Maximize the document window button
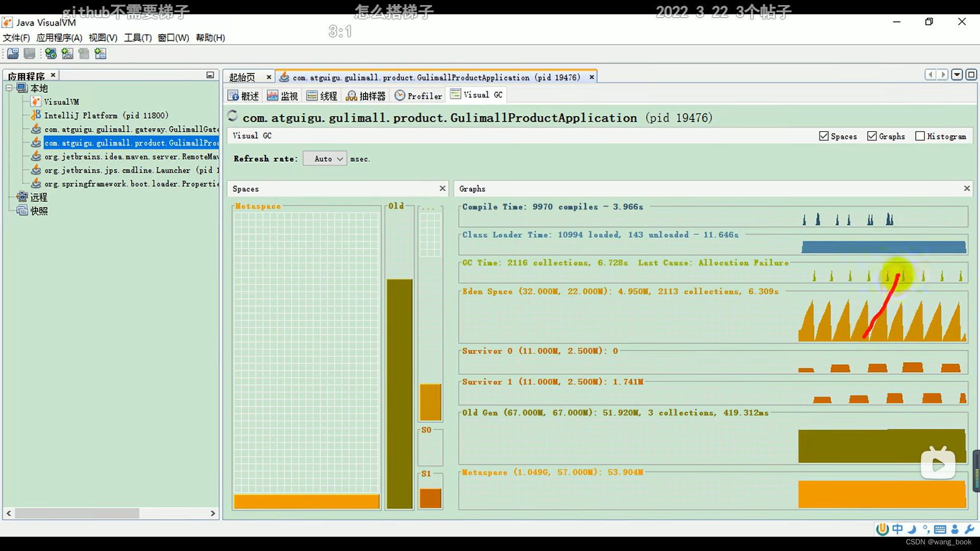 click(971, 75)
